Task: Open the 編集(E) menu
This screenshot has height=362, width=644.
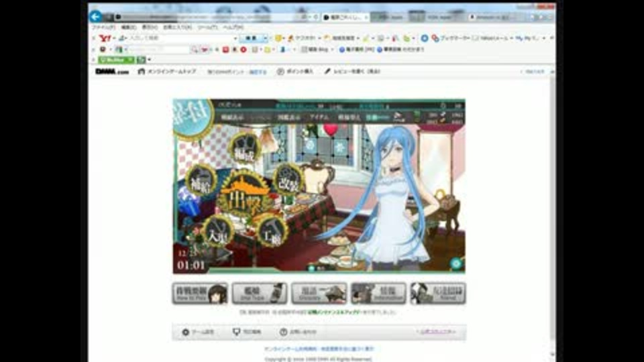Action: (x=129, y=27)
